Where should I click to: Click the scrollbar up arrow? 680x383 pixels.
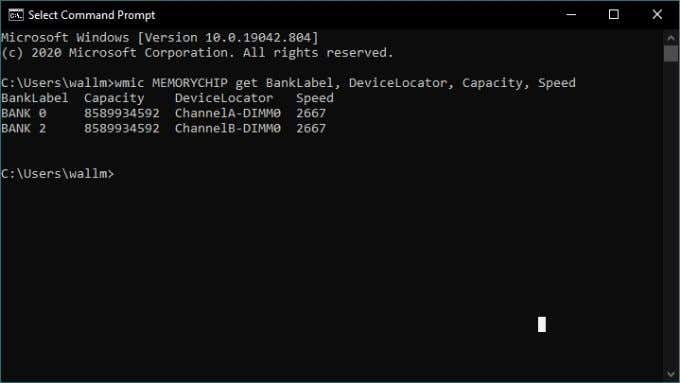pos(671,38)
